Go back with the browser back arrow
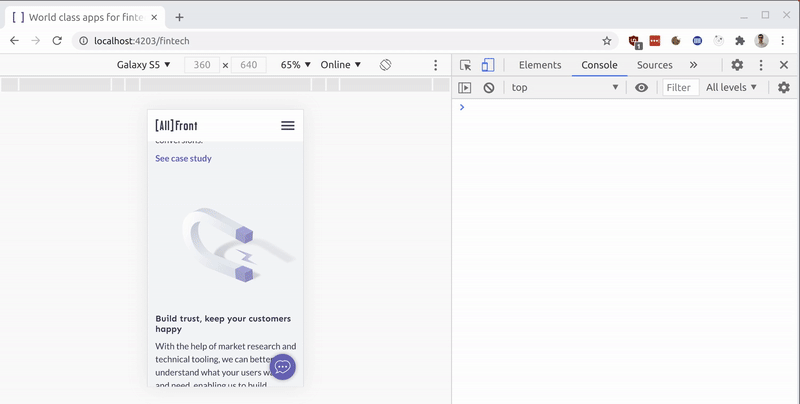 click(x=14, y=41)
